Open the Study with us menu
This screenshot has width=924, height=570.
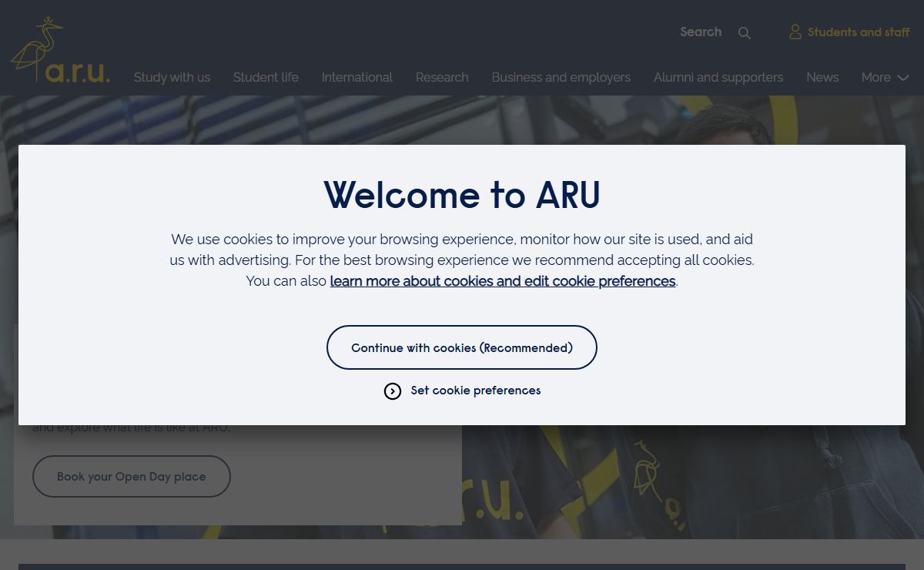[x=172, y=77]
